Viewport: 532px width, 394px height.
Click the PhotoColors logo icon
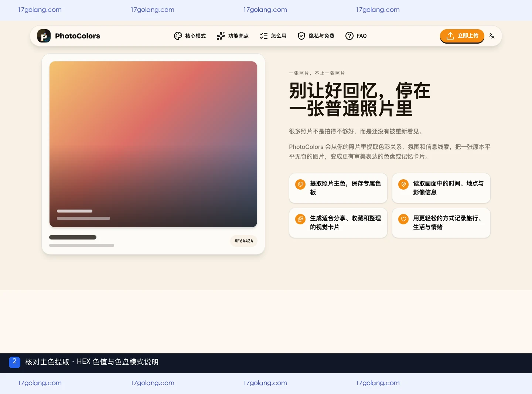pos(44,36)
